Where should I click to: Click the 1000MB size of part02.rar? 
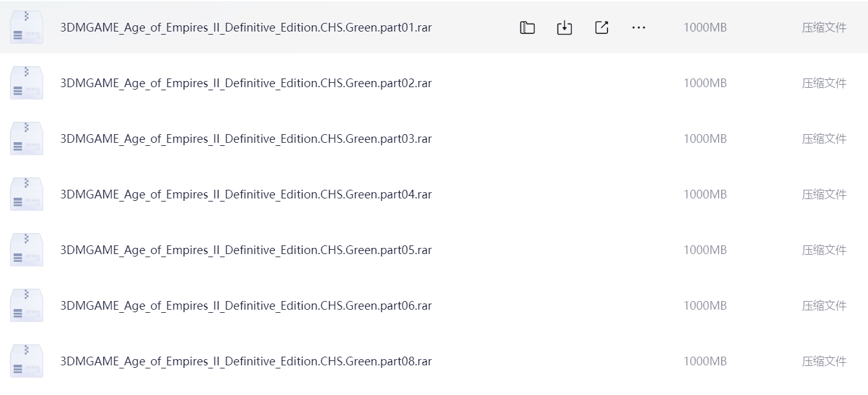(705, 83)
